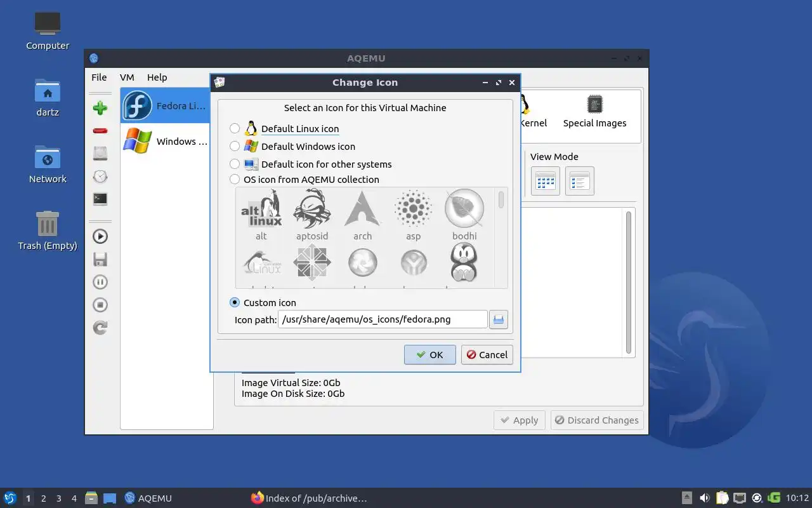Confirm icon change with OK button
The width and height of the screenshot is (812, 508).
tap(430, 355)
